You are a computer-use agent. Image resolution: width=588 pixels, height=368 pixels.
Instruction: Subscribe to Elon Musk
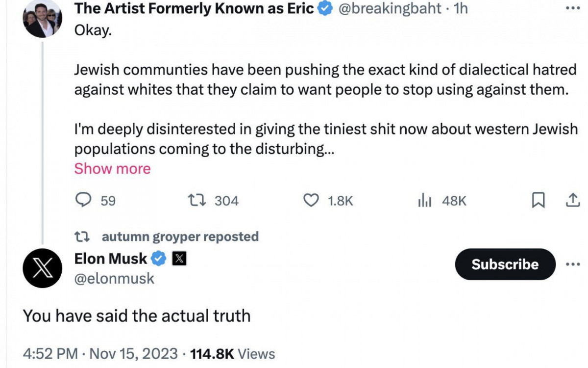[x=505, y=264]
